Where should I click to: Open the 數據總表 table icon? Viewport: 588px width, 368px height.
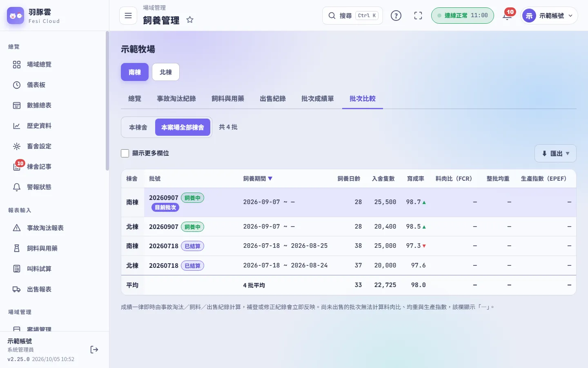coord(17,105)
